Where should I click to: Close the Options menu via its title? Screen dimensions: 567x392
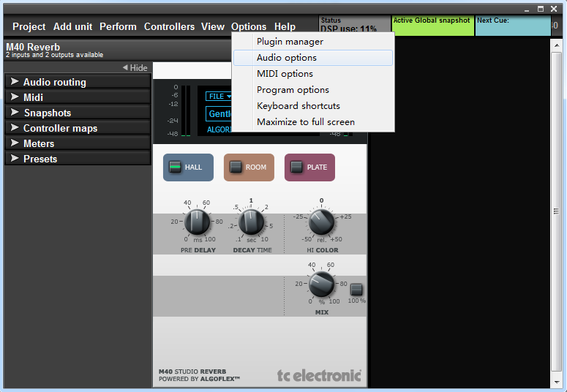(x=249, y=26)
